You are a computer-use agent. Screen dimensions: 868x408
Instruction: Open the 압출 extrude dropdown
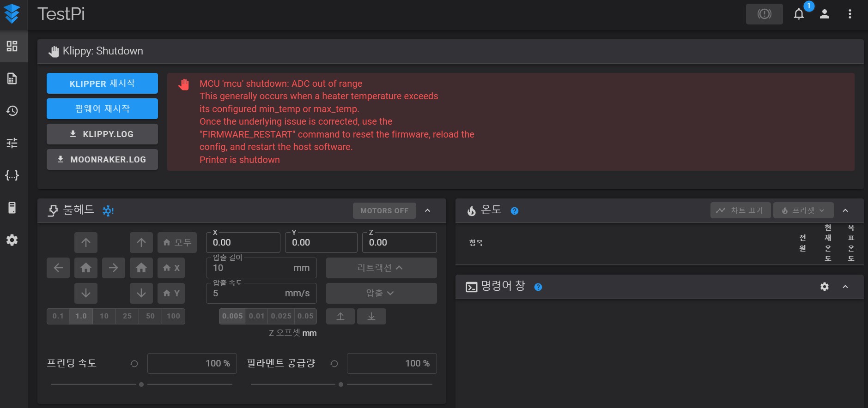click(382, 293)
